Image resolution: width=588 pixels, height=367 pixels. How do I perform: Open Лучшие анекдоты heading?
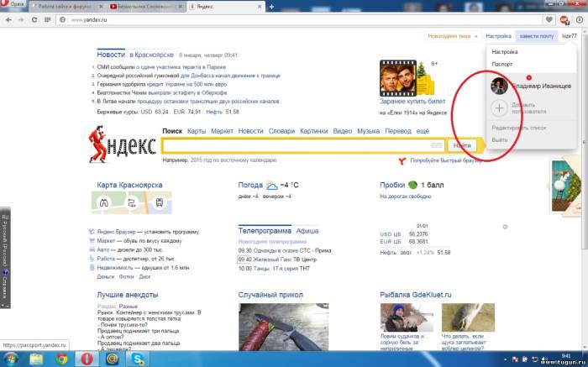128,295
